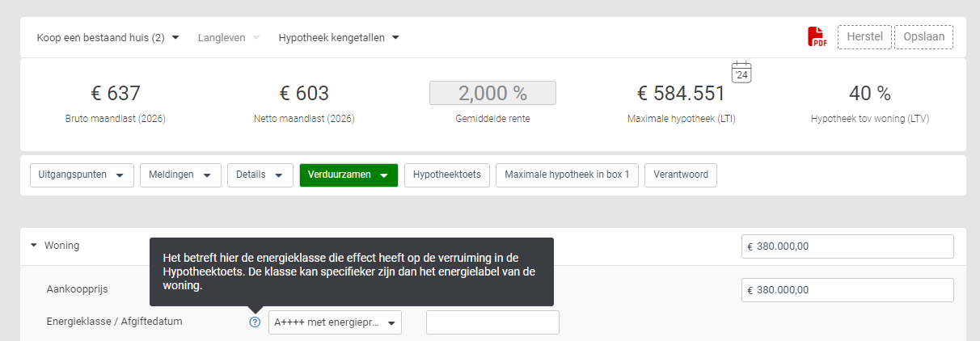Expand the Uitgangspunten menu
Viewport: 980px width, 341px height.
[x=81, y=175]
